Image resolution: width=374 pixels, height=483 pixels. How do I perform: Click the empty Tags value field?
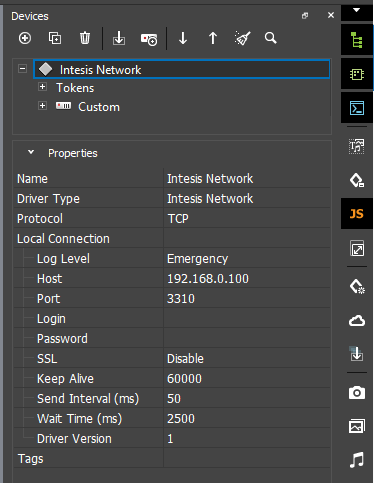point(247,458)
